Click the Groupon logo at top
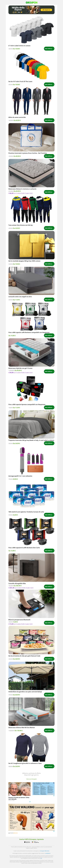Viewport: 63px width, 868px height. 31,2
